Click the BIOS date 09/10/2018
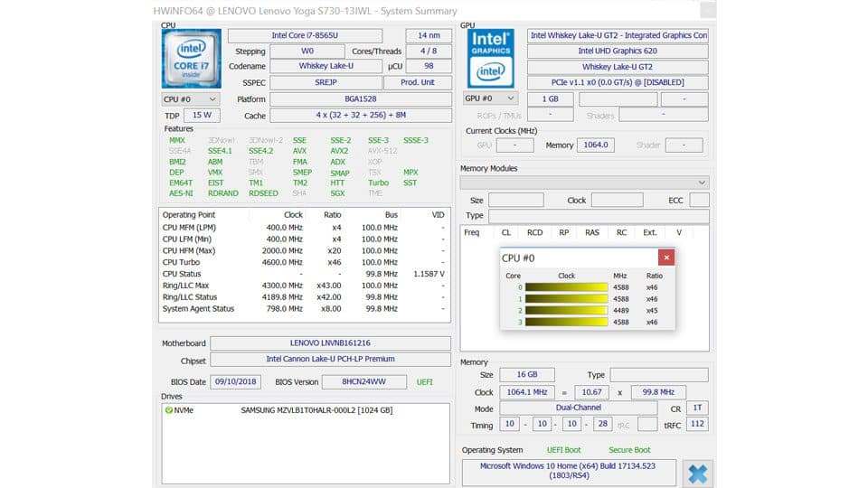This screenshot has height=488, width=868. 236,381
